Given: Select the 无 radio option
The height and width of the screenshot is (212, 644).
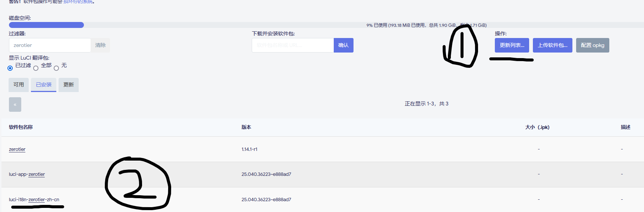Looking at the screenshot, I should tap(56, 68).
